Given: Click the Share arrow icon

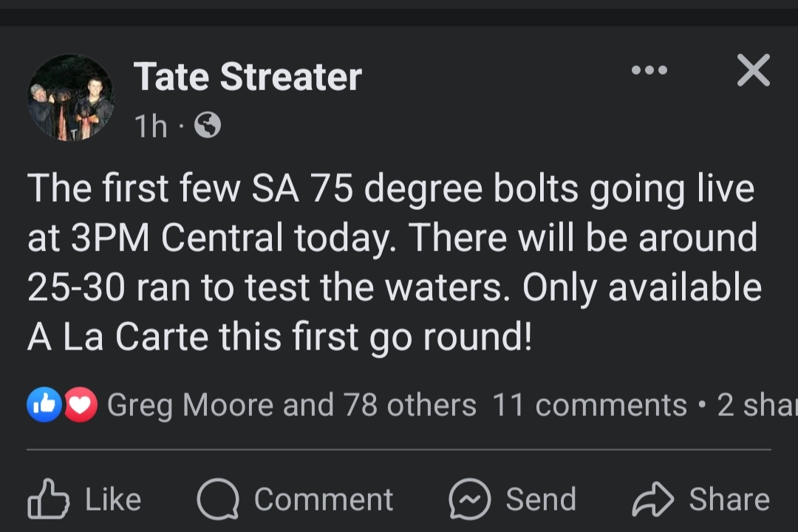Looking at the screenshot, I should point(653,499).
